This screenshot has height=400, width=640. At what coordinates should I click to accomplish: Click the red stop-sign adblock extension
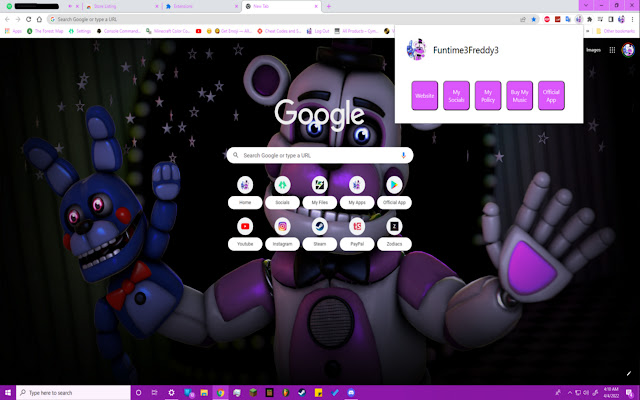547,19
